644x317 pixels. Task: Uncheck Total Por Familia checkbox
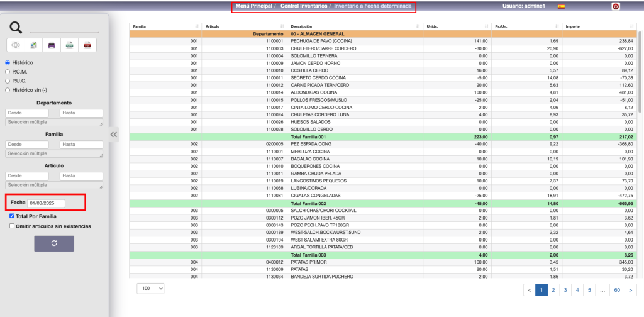click(x=12, y=216)
